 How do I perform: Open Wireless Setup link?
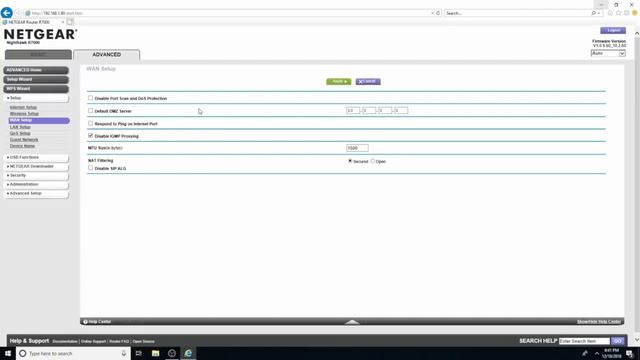[24, 113]
